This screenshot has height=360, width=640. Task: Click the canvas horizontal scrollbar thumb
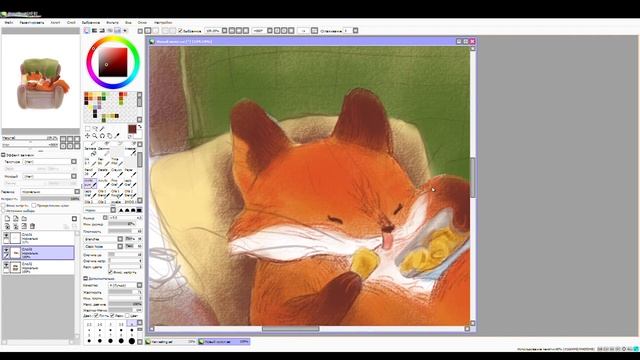point(291,329)
